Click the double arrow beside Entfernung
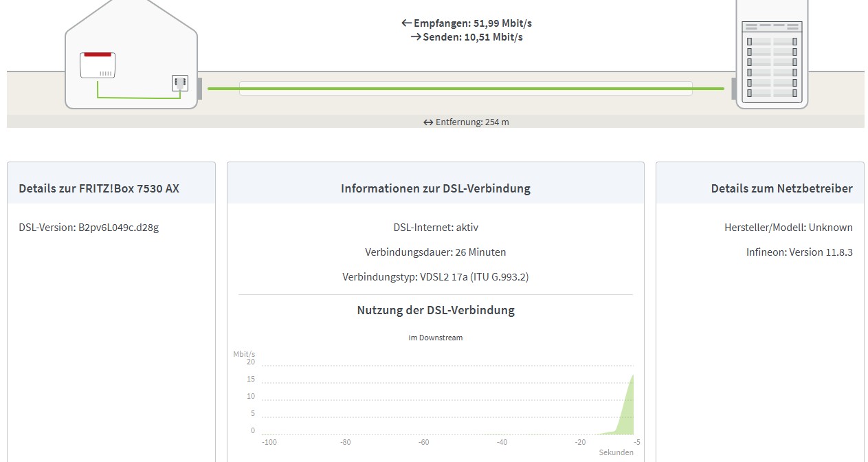This screenshot has width=868, height=462. (428, 122)
